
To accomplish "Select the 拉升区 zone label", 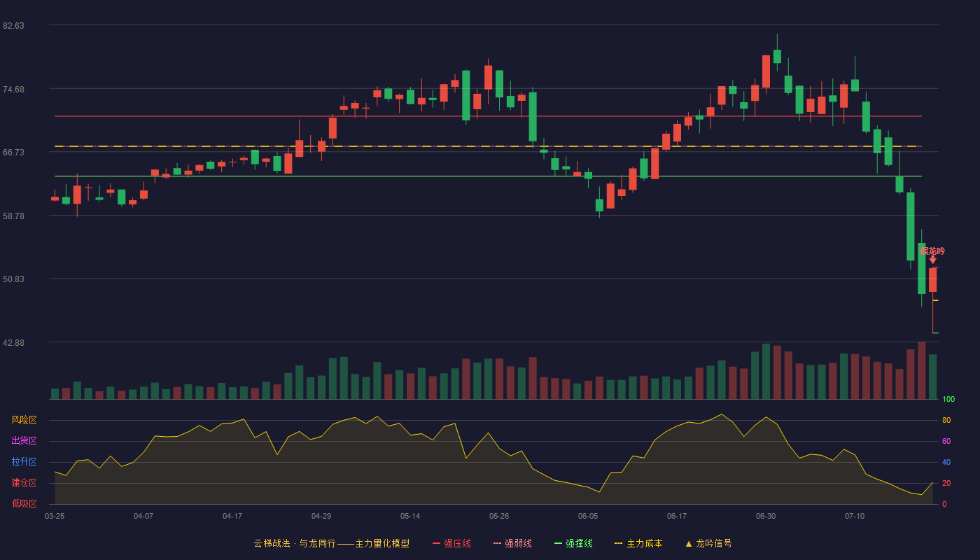I will click(24, 462).
